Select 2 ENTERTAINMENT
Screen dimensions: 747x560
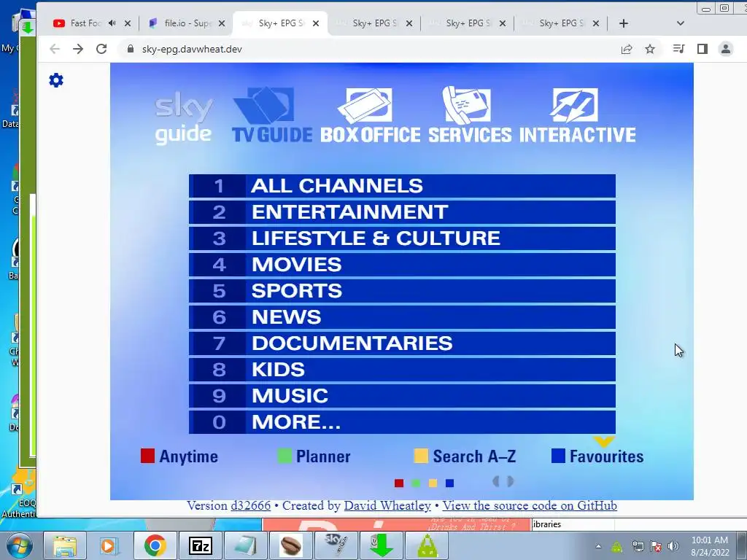[x=402, y=212]
